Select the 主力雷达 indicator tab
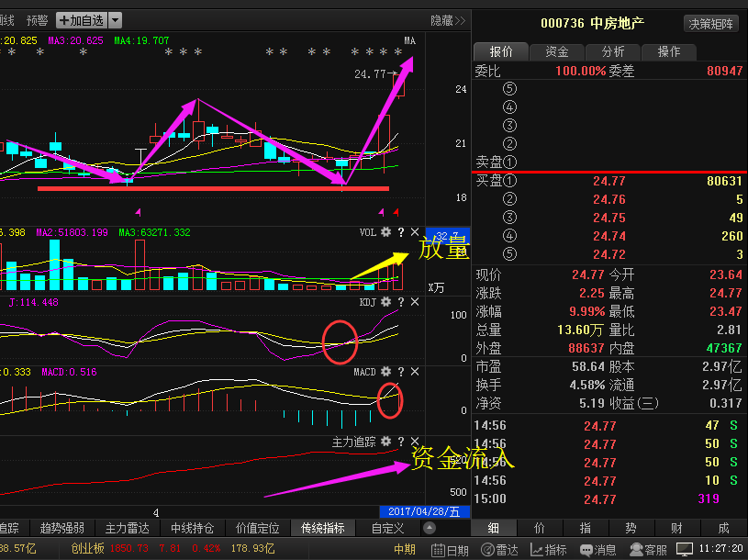Image resolution: width=748 pixels, height=560 pixels. tap(128, 528)
